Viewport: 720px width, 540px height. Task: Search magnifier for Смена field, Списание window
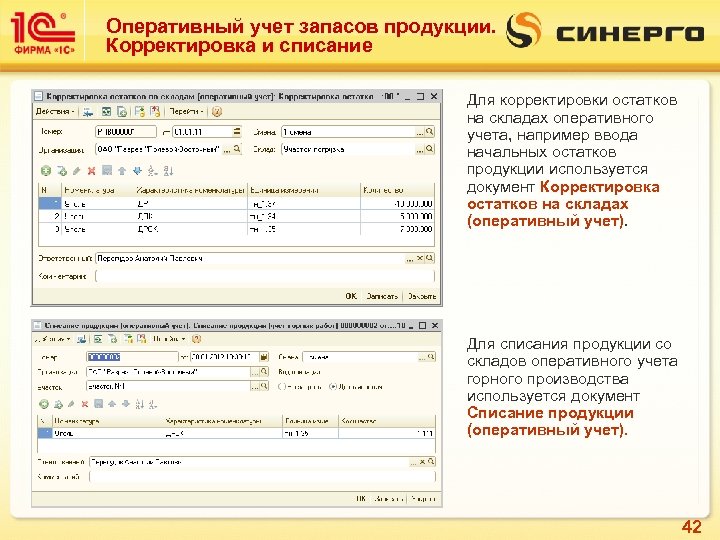tap(431, 357)
